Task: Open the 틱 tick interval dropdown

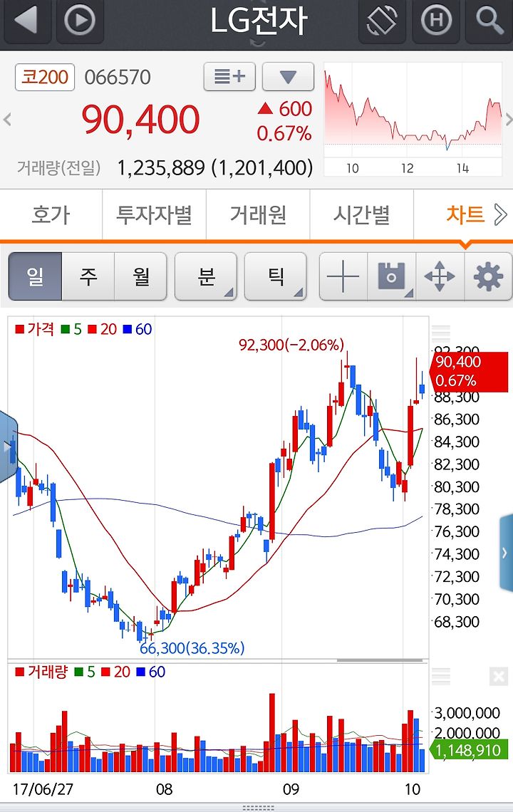Action: coord(275,276)
